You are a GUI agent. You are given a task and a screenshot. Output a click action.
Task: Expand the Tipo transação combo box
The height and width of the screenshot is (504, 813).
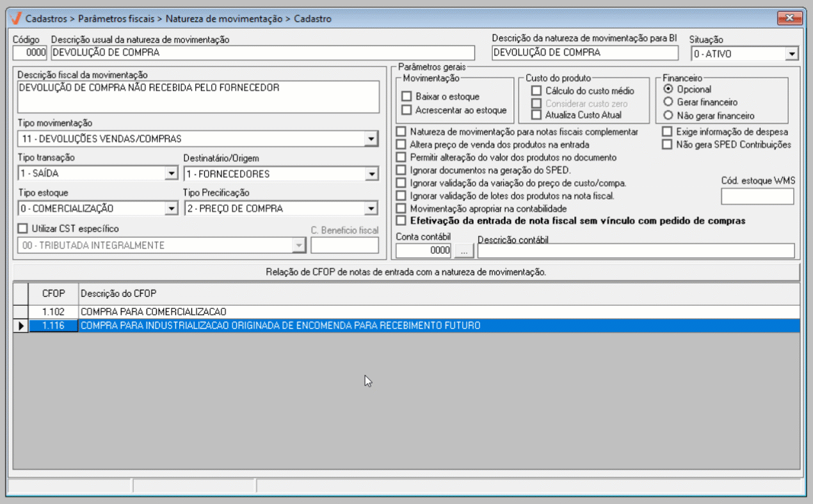click(171, 173)
